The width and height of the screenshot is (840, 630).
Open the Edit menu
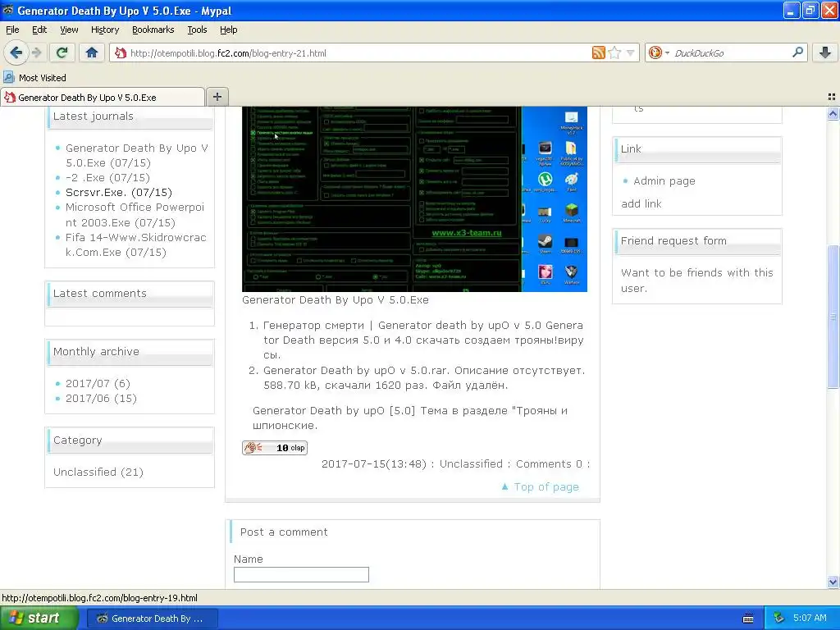pyautogui.click(x=39, y=30)
